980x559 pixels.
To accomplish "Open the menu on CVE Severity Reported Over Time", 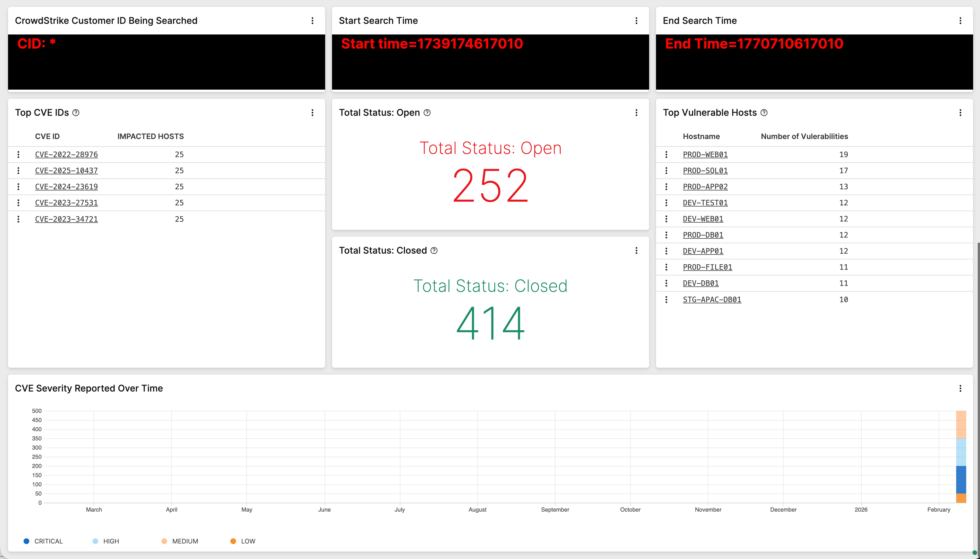I will pyautogui.click(x=961, y=388).
